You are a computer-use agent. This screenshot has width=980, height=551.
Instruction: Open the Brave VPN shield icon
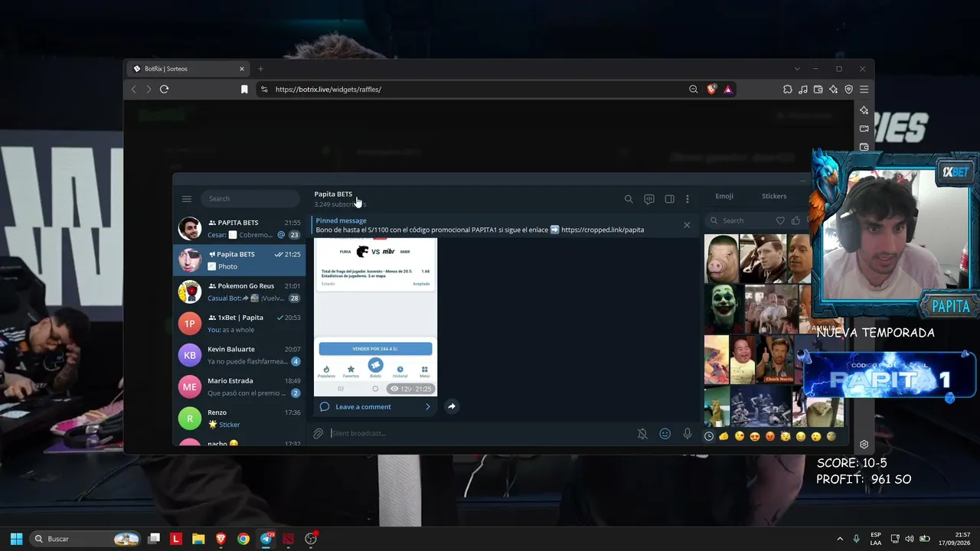point(848,90)
